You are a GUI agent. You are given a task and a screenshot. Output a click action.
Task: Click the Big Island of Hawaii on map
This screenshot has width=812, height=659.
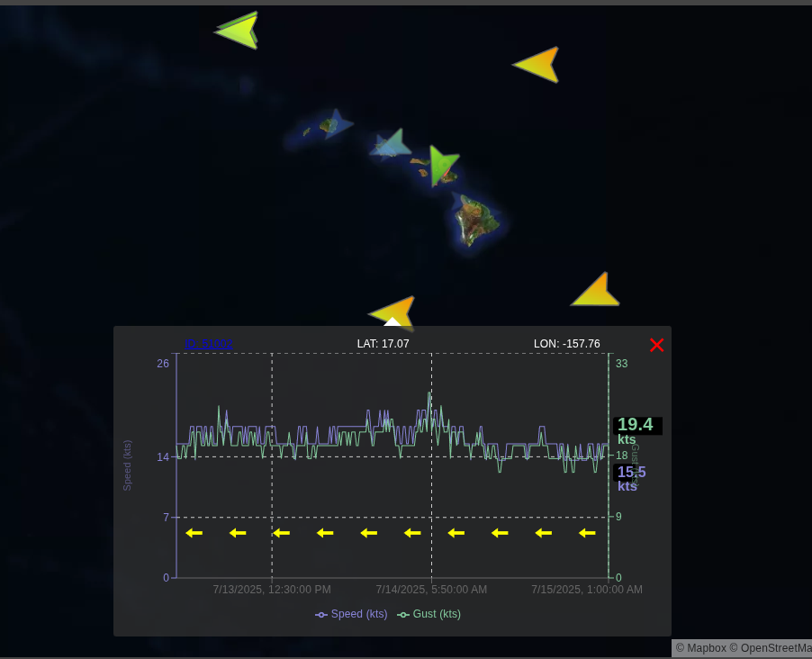(x=475, y=221)
